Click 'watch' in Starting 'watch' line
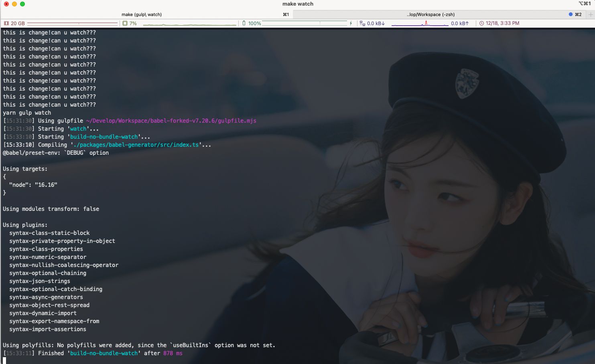 pyautogui.click(x=78, y=129)
